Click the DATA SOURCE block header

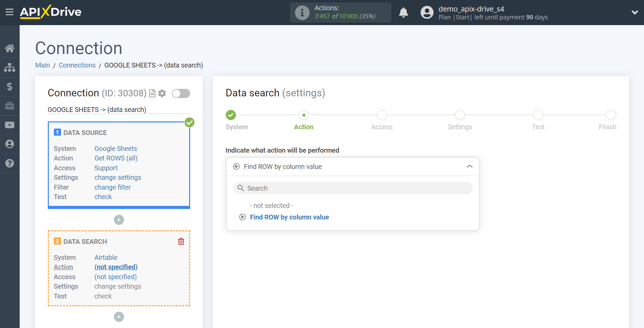[x=85, y=133]
